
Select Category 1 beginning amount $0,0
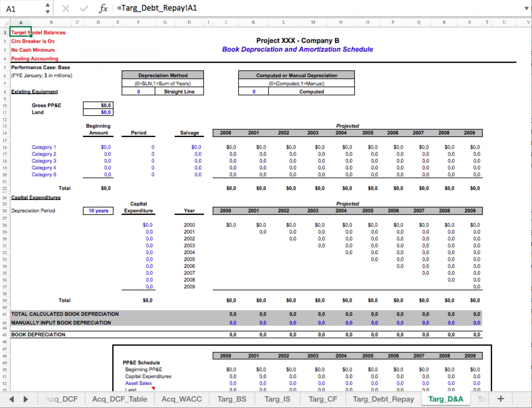(x=106, y=147)
